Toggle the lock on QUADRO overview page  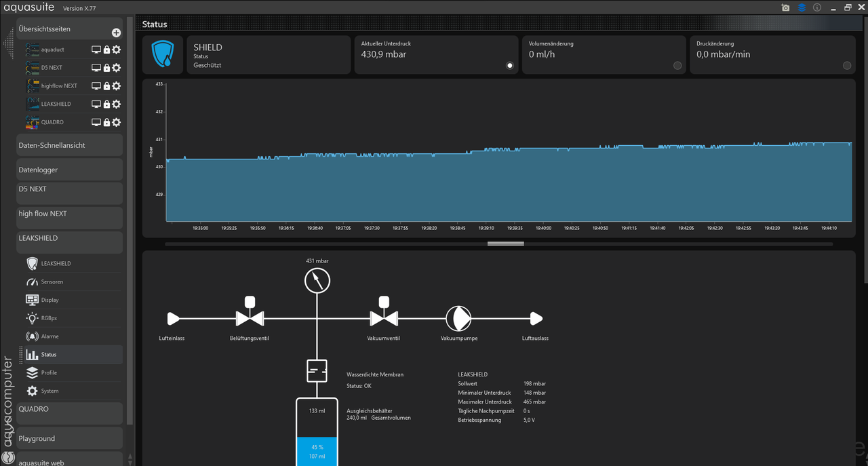tap(106, 123)
